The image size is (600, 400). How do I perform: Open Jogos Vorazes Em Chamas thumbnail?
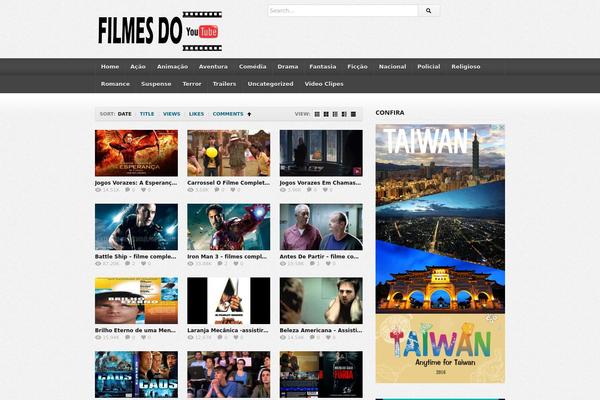click(x=321, y=153)
